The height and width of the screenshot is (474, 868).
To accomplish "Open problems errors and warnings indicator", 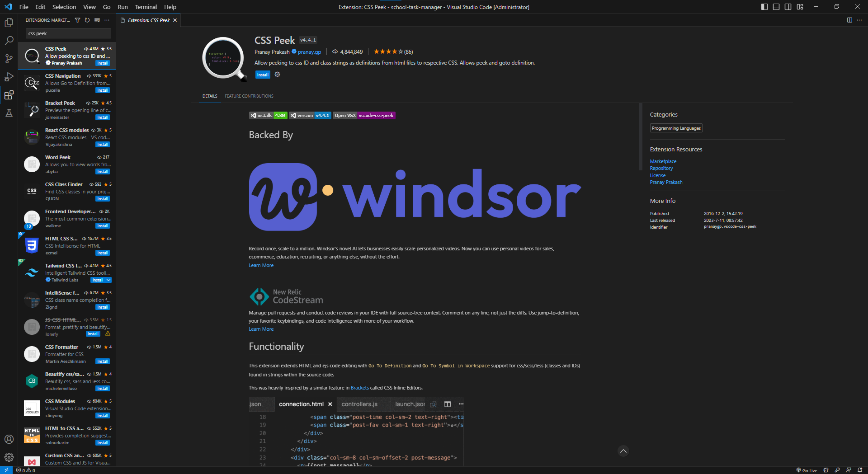I will pos(26,470).
